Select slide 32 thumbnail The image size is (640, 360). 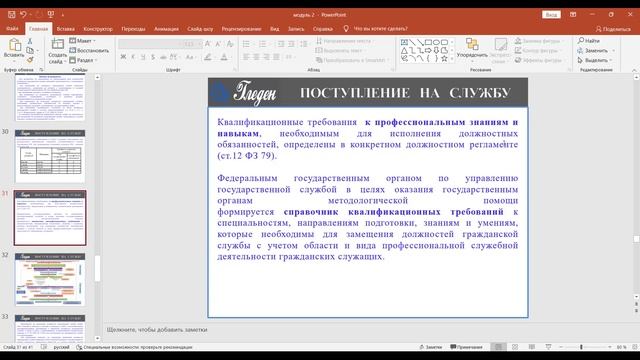point(50,279)
